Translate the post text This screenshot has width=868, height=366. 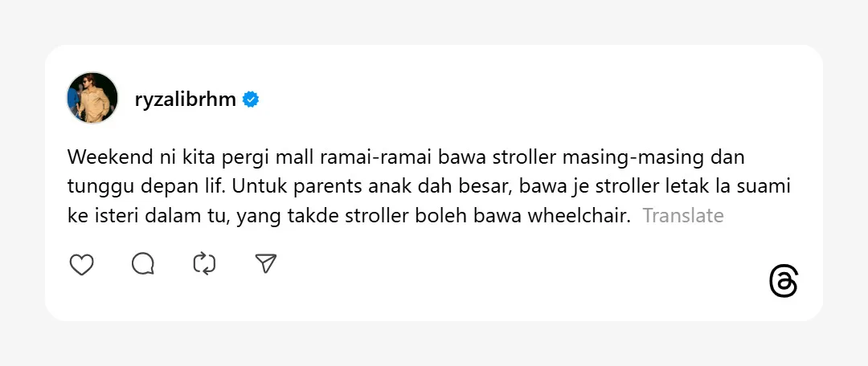[683, 216]
